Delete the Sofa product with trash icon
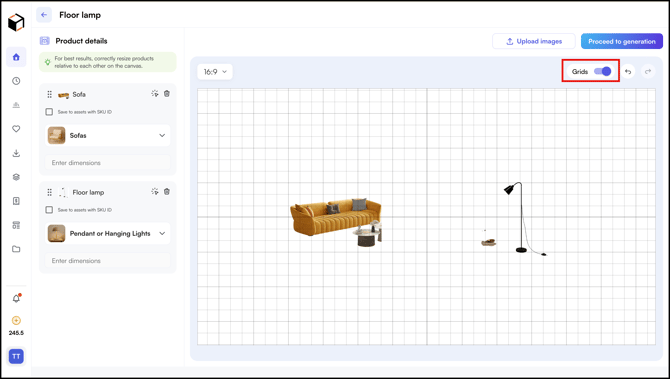This screenshot has height=379, width=670. 167,94
